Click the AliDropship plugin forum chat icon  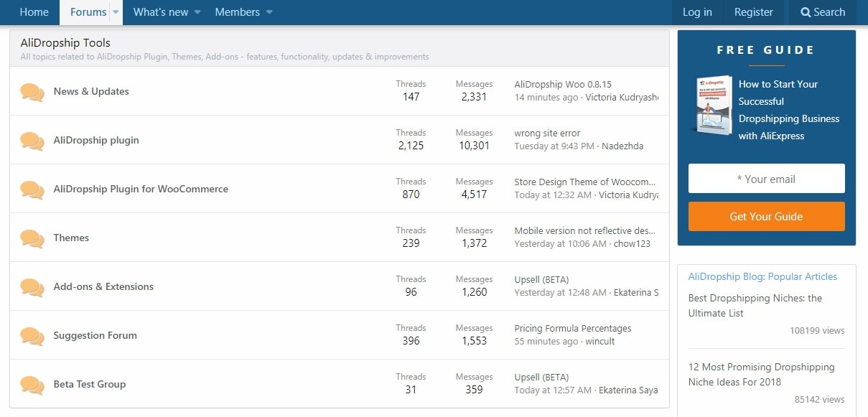click(32, 141)
